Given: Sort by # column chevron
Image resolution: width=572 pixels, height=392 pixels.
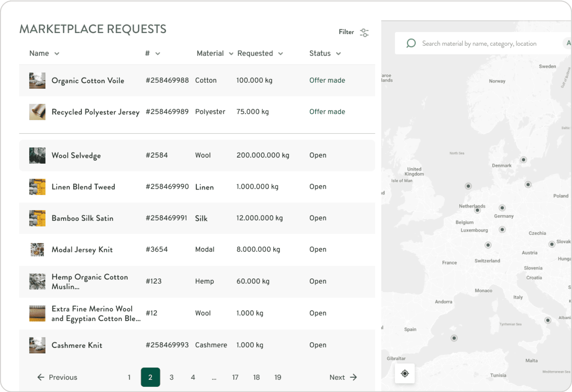Looking at the screenshot, I should [x=158, y=54].
